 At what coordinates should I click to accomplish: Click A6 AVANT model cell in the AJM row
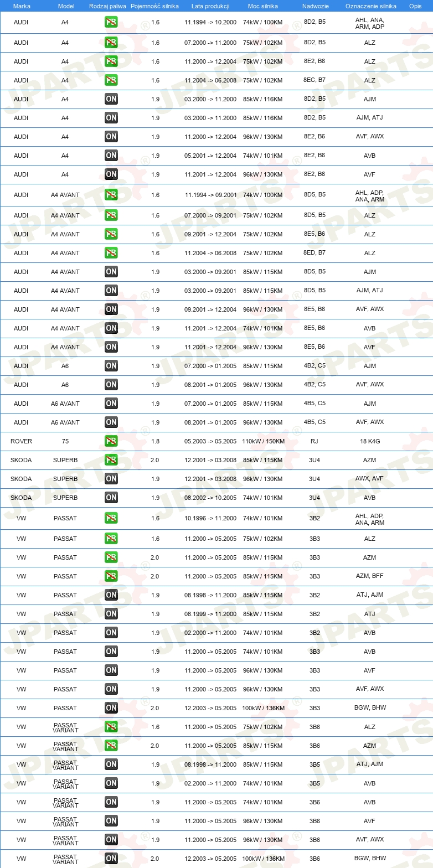click(65, 404)
